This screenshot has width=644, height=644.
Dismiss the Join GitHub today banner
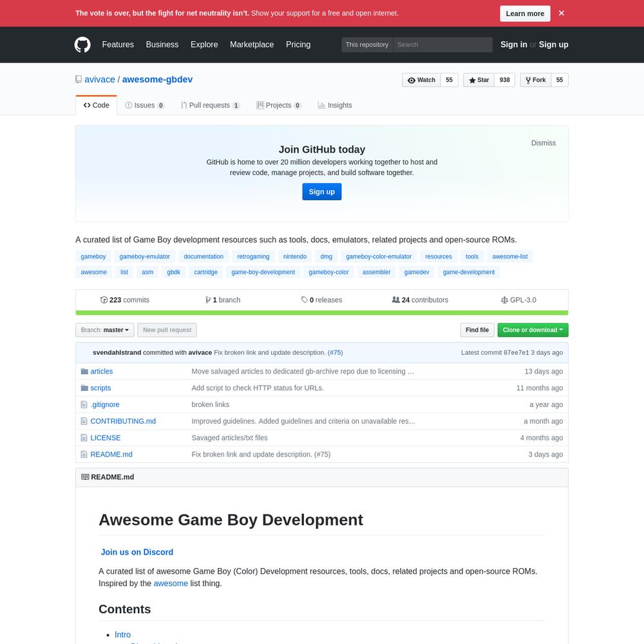coord(544,143)
